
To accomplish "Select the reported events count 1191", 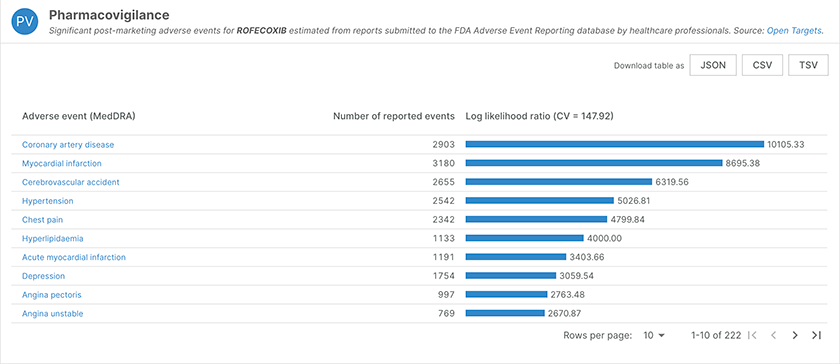I will point(444,257).
